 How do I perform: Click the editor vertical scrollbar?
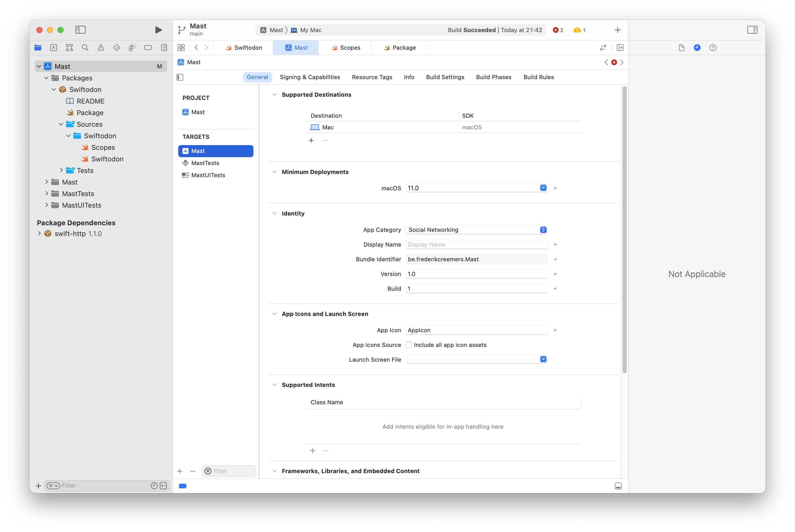click(x=624, y=230)
